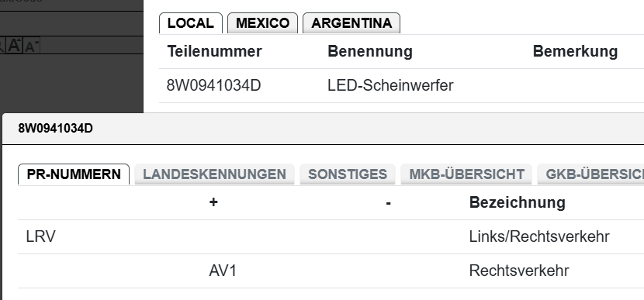Sort by the Teilenummer column header
The width and height of the screenshot is (644, 300).
point(214,51)
